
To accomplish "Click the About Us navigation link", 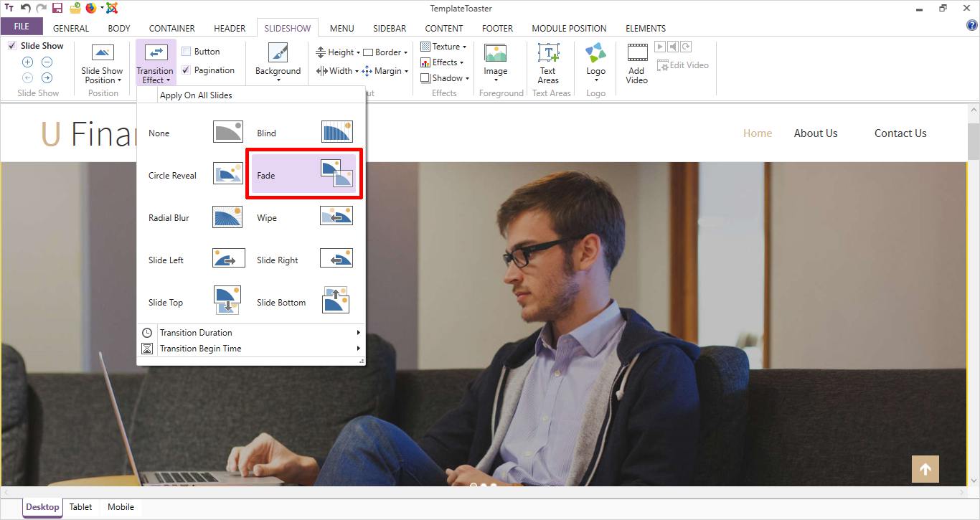I will coord(815,133).
